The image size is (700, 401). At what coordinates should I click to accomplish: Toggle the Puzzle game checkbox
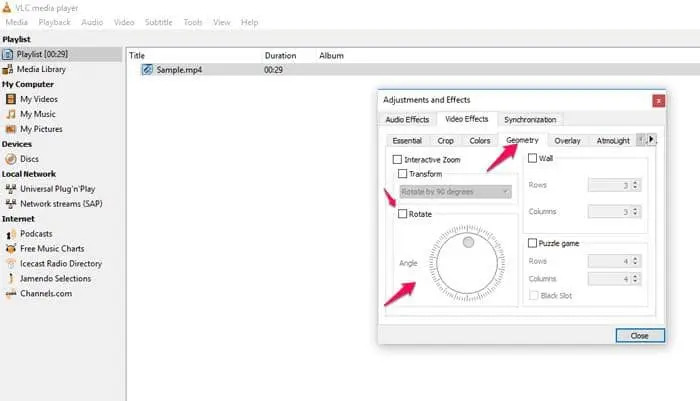click(532, 243)
